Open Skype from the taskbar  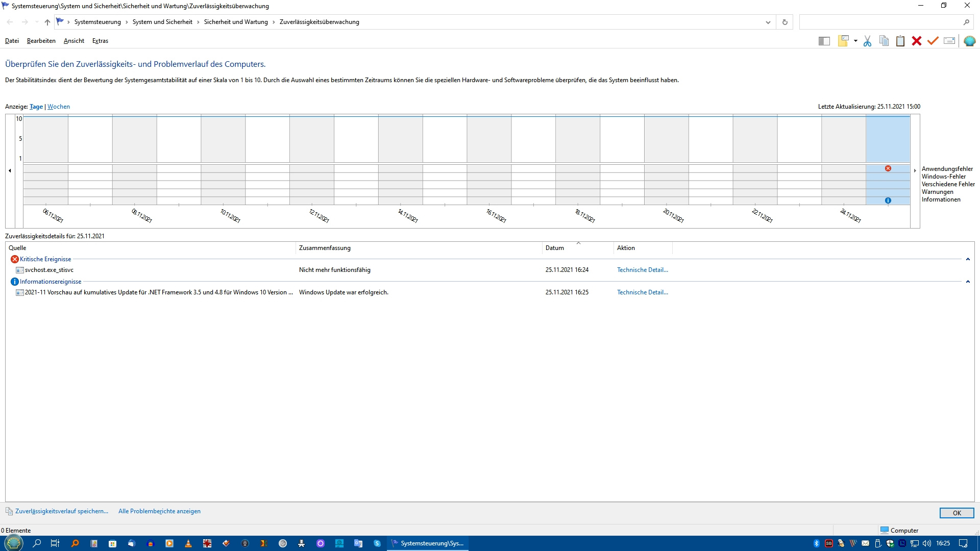tap(377, 543)
